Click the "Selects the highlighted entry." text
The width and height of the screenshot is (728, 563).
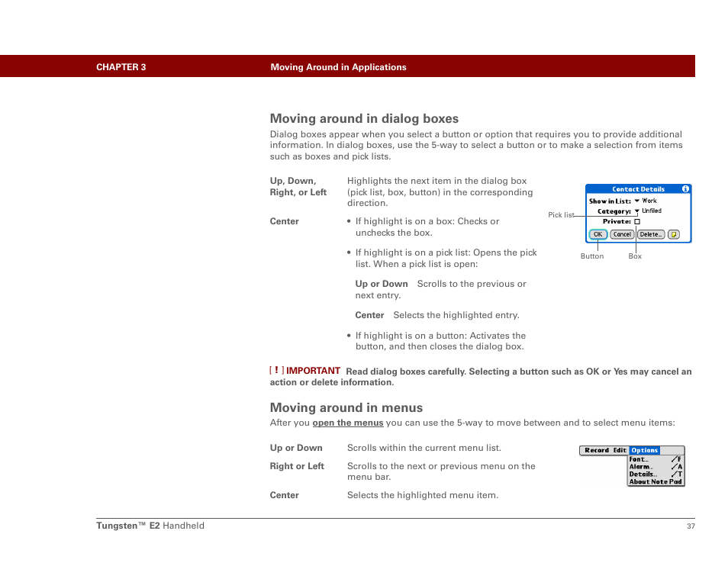click(456, 315)
